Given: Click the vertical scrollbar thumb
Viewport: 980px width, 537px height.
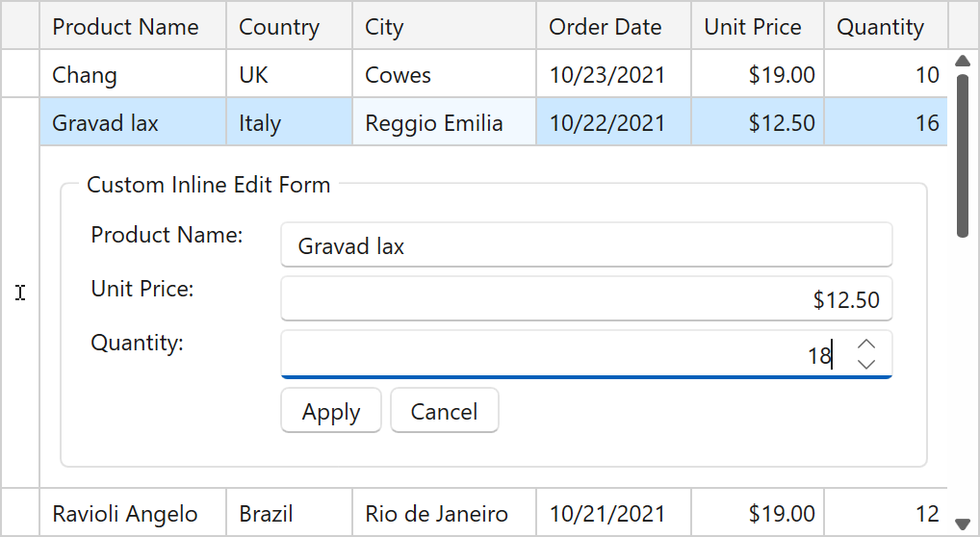Looking at the screenshot, I should click(x=962, y=154).
